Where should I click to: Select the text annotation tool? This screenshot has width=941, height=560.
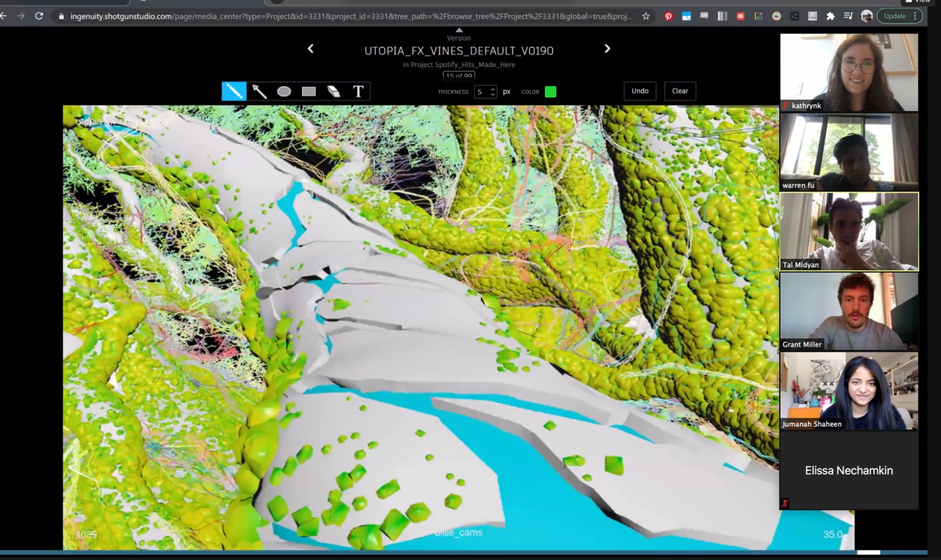[358, 91]
